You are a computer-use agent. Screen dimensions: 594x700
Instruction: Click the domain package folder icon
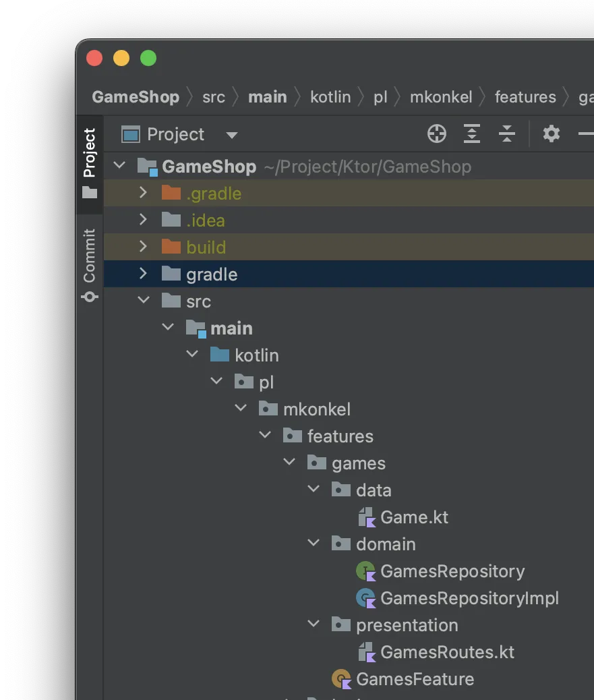pos(341,544)
